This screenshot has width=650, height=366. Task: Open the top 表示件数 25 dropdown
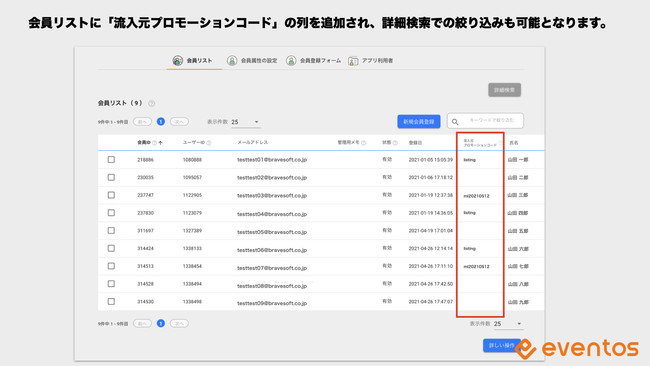[x=245, y=122]
